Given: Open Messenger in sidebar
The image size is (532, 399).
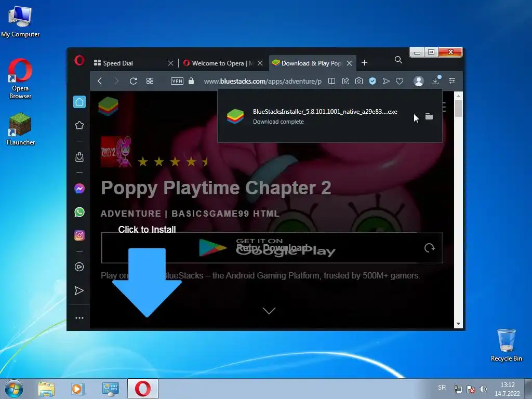Looking at the screenshot, I should point(79,189).
